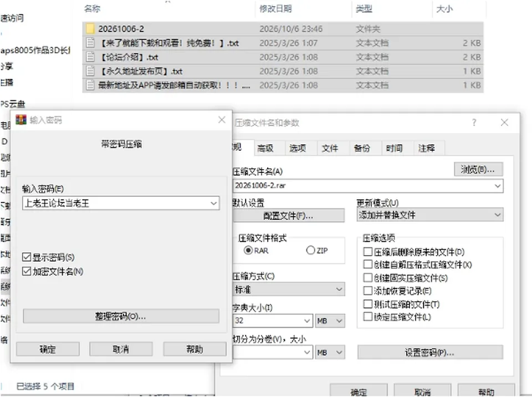Close the 压缩文件名和参数 dialog with X
The height and width of the screenshot is (397, 532).
[x=504, y=122]
